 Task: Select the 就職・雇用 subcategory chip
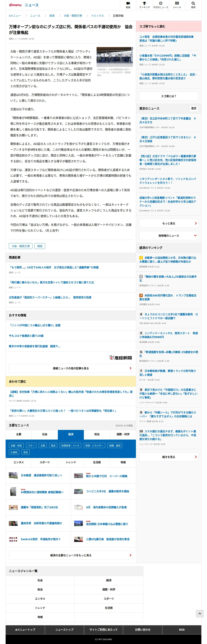coord(115,446)
